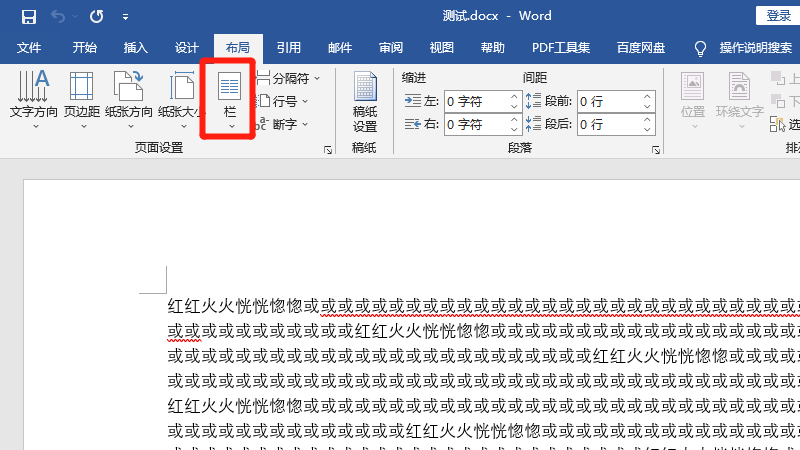800x450 pixels.
Task: Switch to the 插入 tab
Action: (x=135, y=47)
